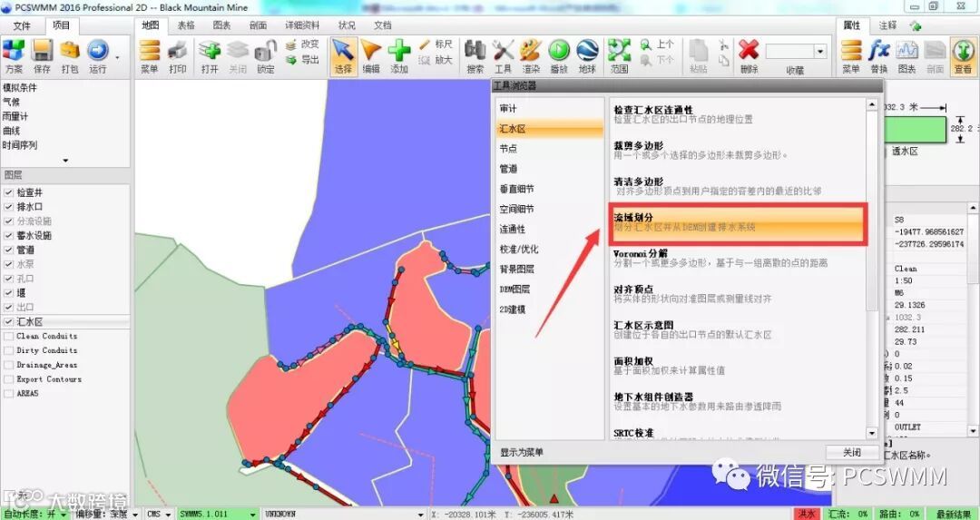980x520 pixels.
Task: Toggle the 汇水区 layer checkbox
Action: pyautogui.click(x=9, y=322)
